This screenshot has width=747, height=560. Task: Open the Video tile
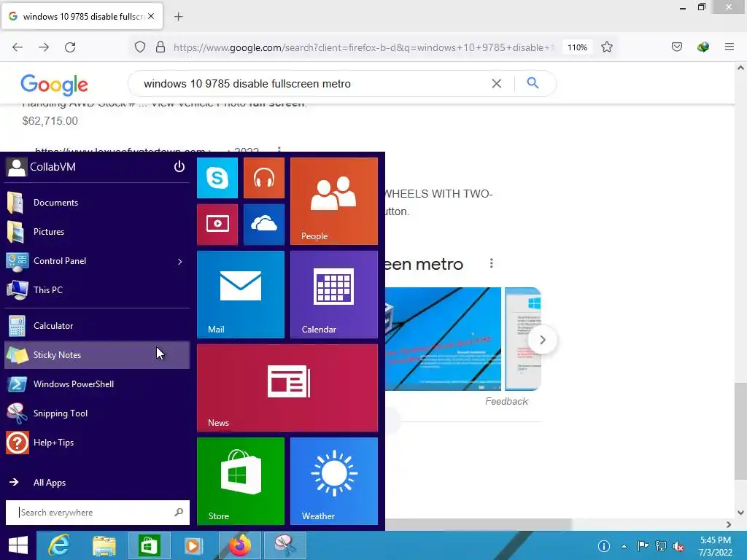click(x=217, y=225)
